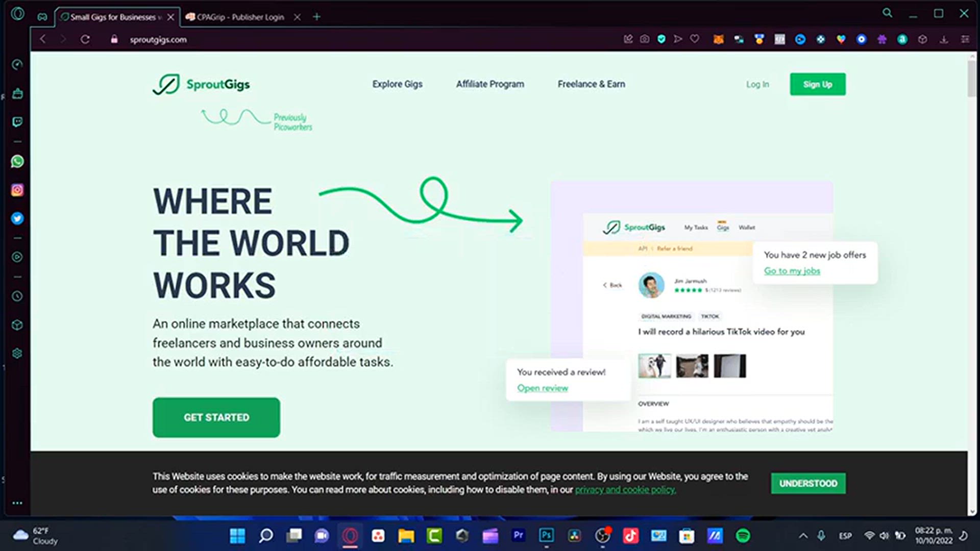The image size is (980, 551).
Task: Click the SproutGigs logo
Action: [201, 84]
